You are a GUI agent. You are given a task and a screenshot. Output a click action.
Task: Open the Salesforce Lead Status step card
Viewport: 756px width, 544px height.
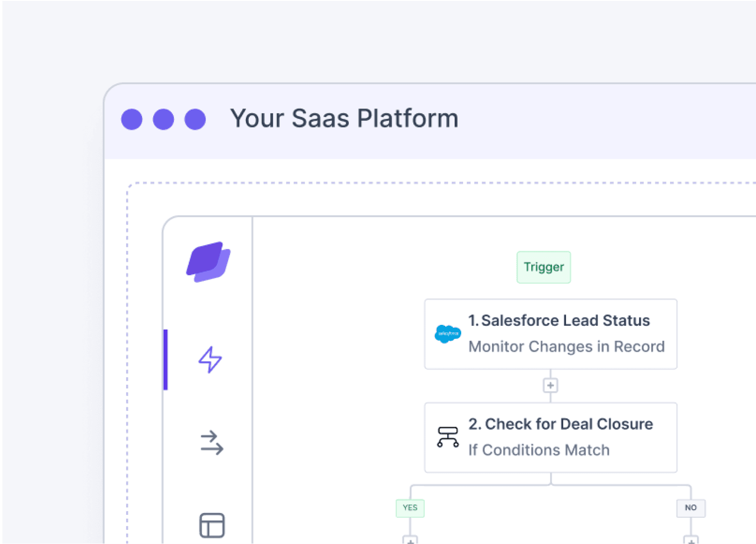(551, 334)
